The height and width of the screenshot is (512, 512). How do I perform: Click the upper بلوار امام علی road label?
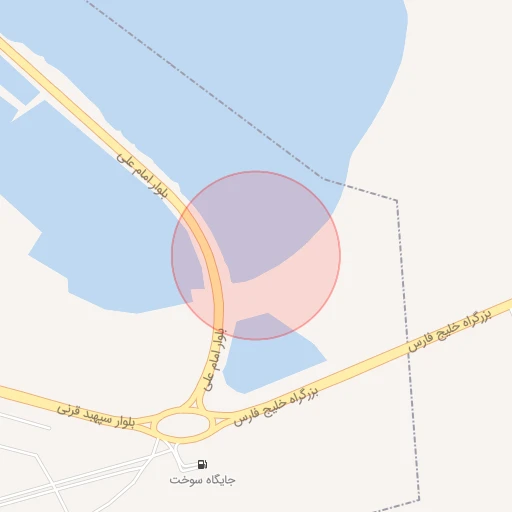coord(142,176)
